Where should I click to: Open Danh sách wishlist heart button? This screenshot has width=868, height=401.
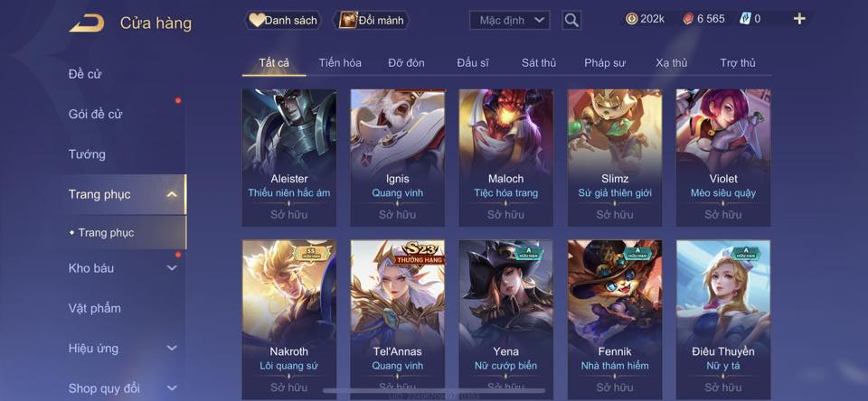[283, 21]
